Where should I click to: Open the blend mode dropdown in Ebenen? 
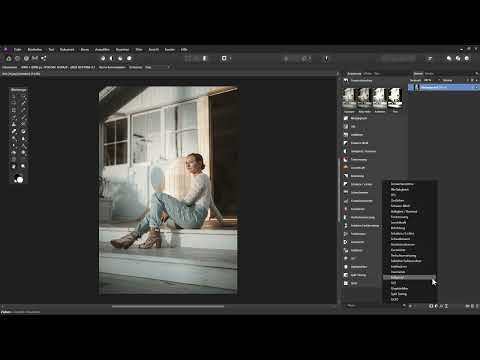(453, 80)
